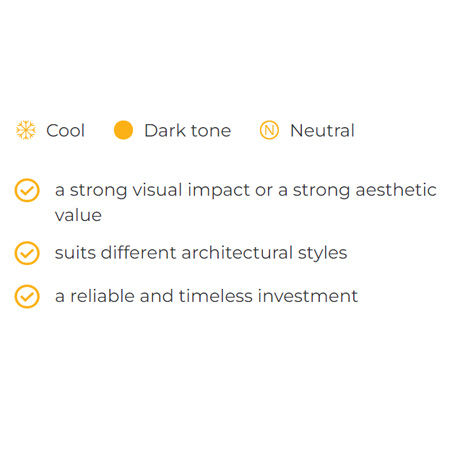Click the text 'a reliable and timeless investment'
Screen dimensions: 450x450
pyautogui.click(x=206, y=296)
